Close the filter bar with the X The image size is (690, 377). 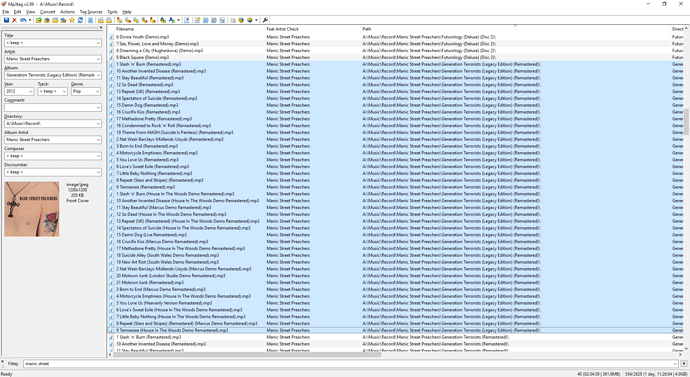(x=3, y=361)
